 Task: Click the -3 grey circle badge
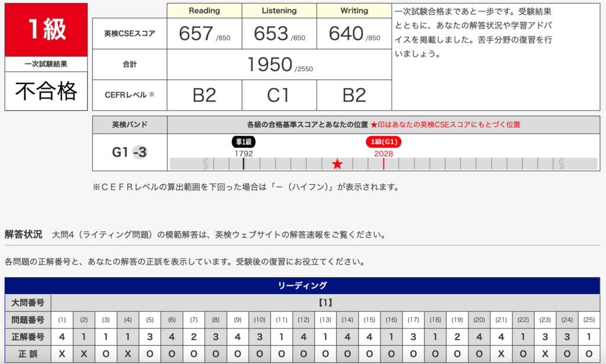coord(140,152)
